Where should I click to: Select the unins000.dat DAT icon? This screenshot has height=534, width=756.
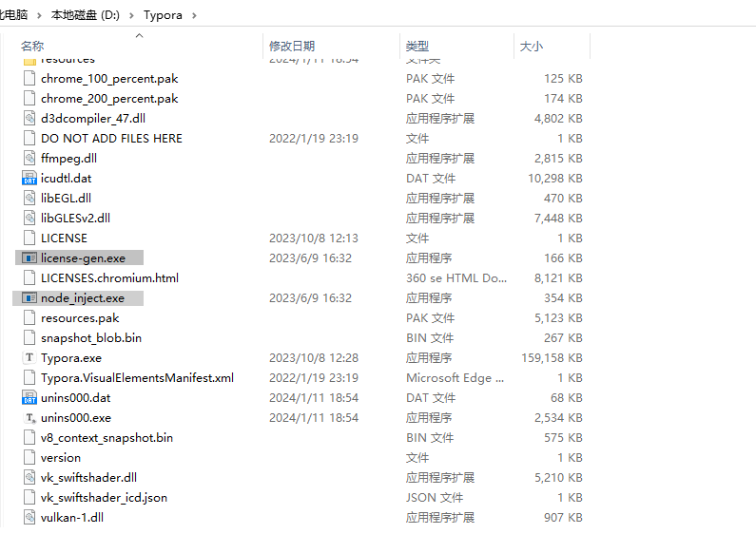29,397
